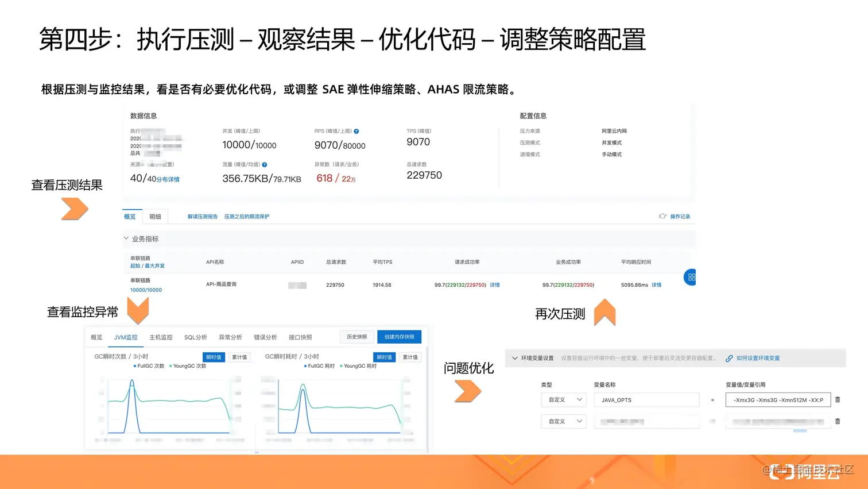The width and height of the screenshot is (868, 489).
Task: Click the 阿里云内网 pressure source value
Action: pyautogui.click(x=614, y=131)
